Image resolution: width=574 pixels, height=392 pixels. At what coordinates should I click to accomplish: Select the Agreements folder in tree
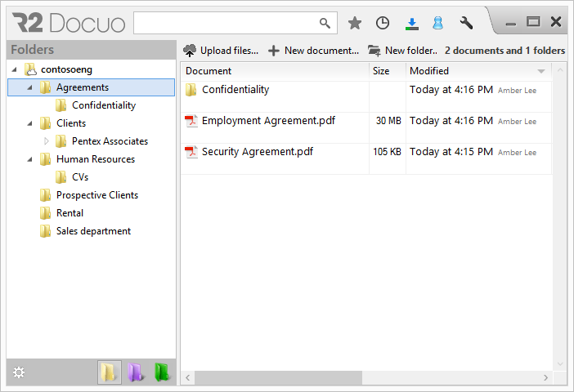coord(91,87)
